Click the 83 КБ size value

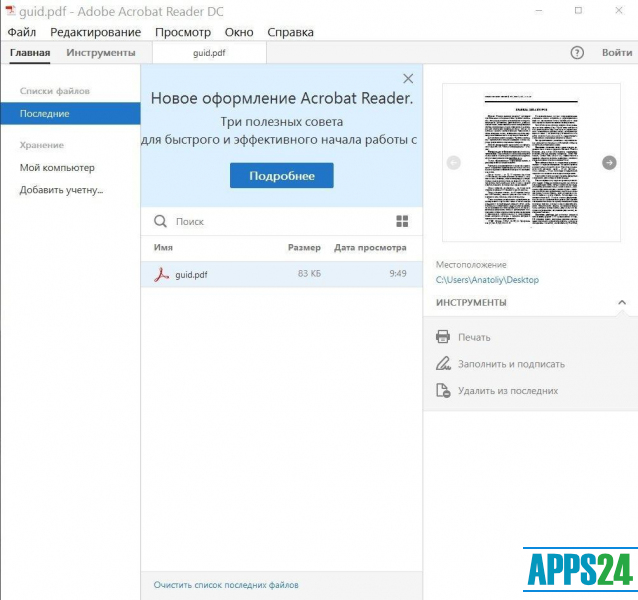(309, 273)
